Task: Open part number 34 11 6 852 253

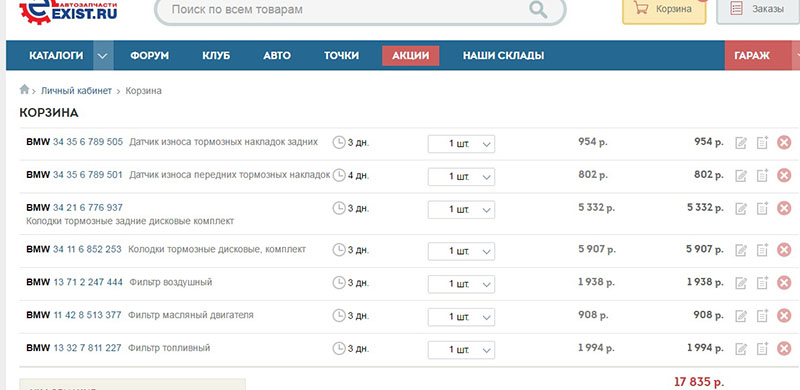Action: point(87,249)
